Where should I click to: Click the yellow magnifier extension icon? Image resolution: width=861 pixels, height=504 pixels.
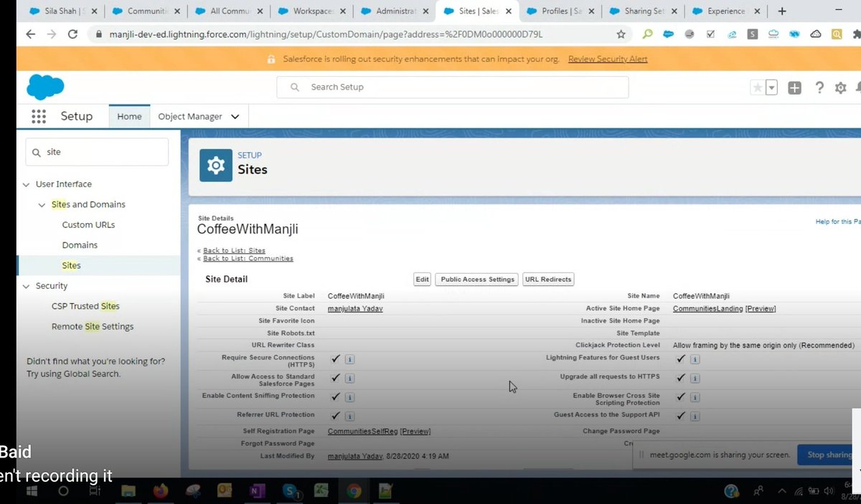tap(837, 34)
